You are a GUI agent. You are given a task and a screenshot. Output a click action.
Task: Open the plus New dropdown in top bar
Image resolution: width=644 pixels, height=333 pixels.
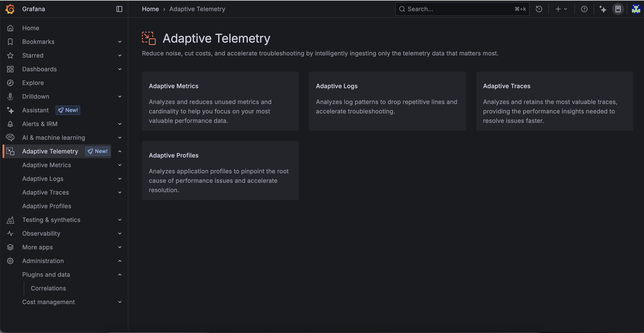click(561, 9)
